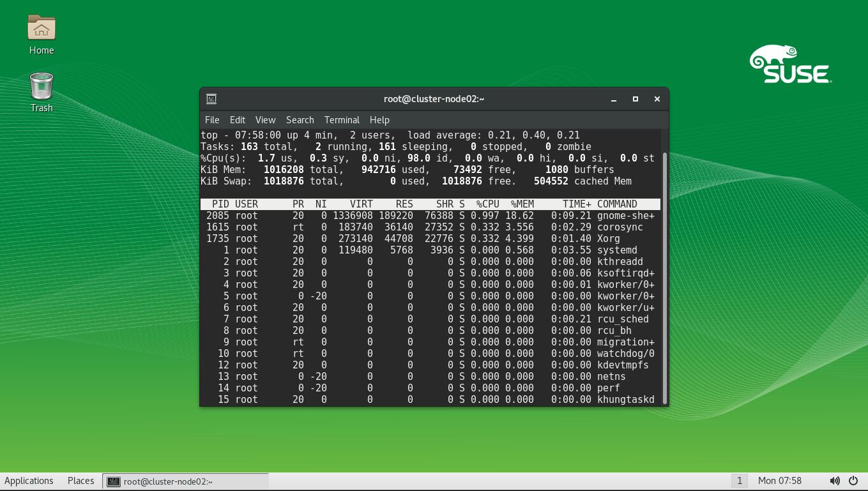Open the File menu
This screenshot has width=868, height=491.
click(212, 120)
